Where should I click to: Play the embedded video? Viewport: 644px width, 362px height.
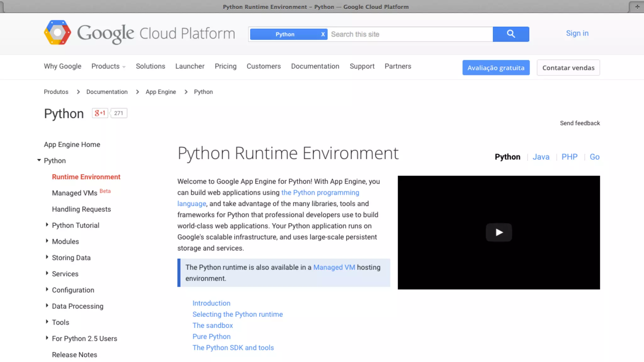[x=499, y=232]
